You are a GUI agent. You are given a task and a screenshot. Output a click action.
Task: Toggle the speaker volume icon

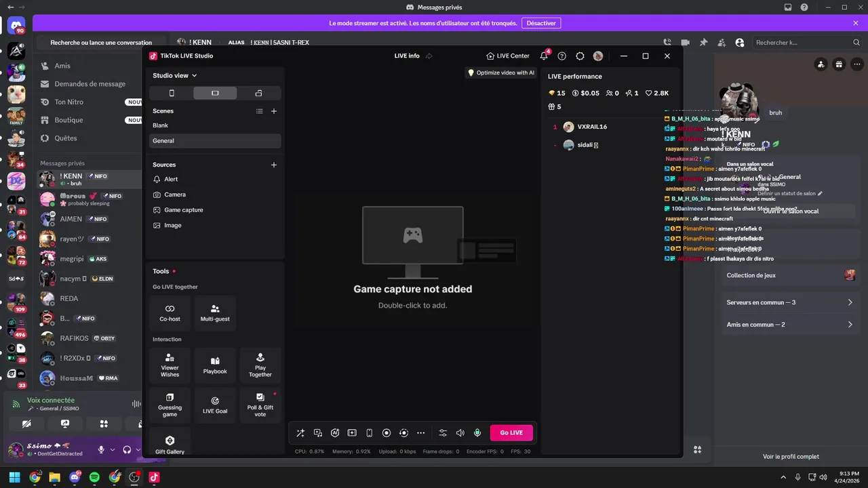(x=460, y=432)
